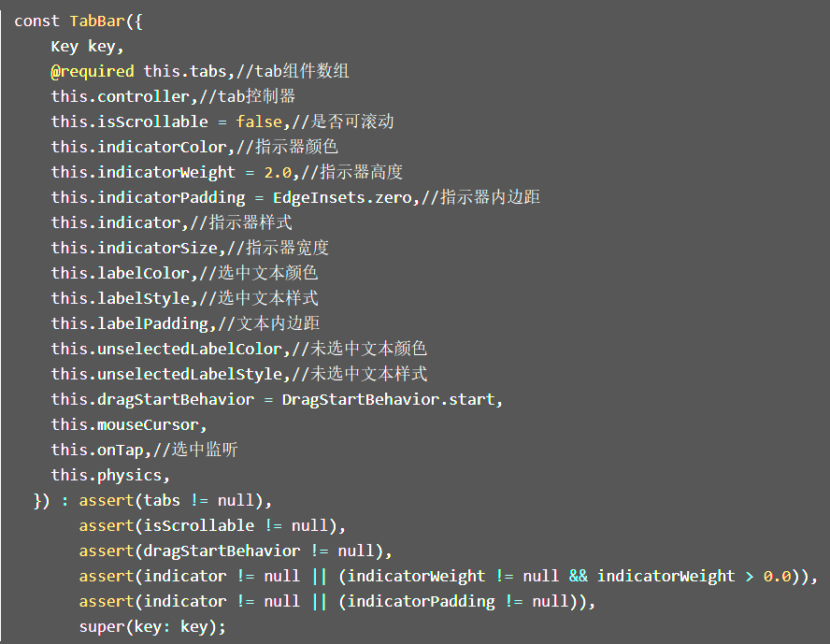Click super(key: key) call
This screenshot has width=830, height=644.
[x=152, y=627]
